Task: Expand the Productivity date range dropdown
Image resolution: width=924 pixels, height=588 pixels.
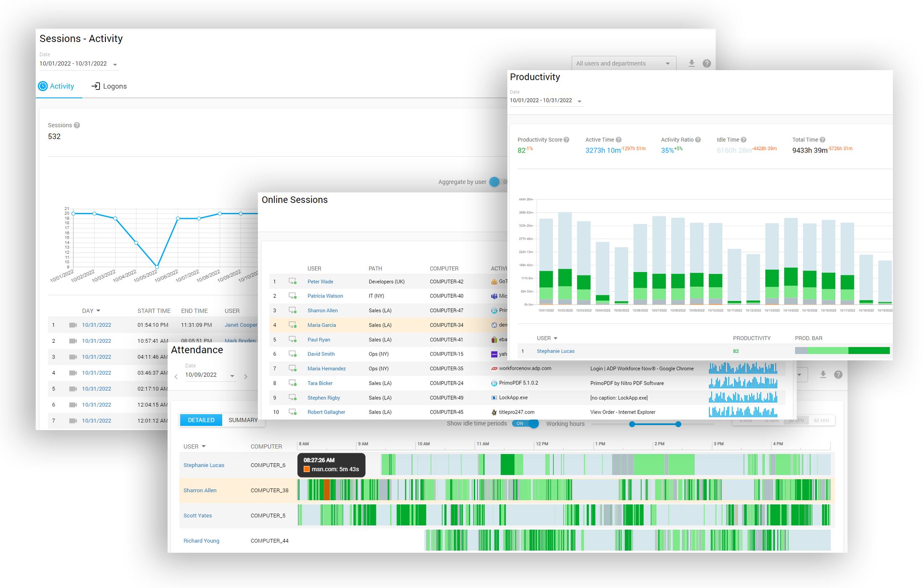Action: tap(580, 101)
